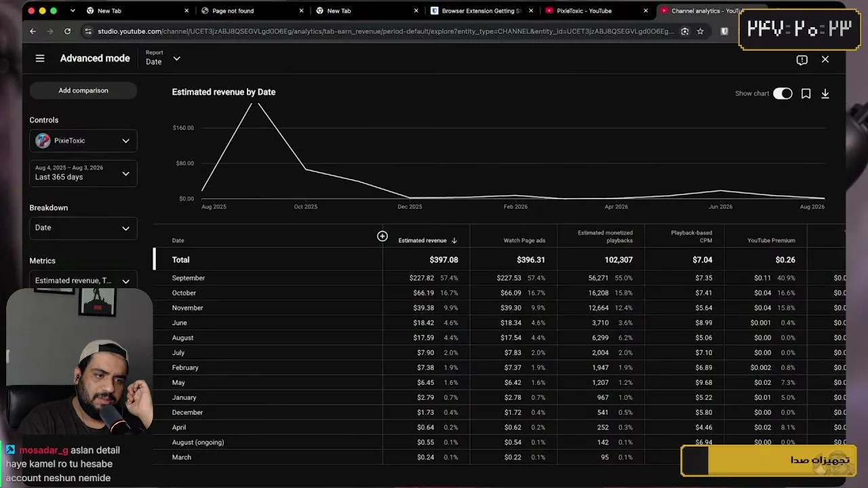This screenshot has height=488, width=868.
Task: Open the Last 365 days date range
Action: coord(83,173)
